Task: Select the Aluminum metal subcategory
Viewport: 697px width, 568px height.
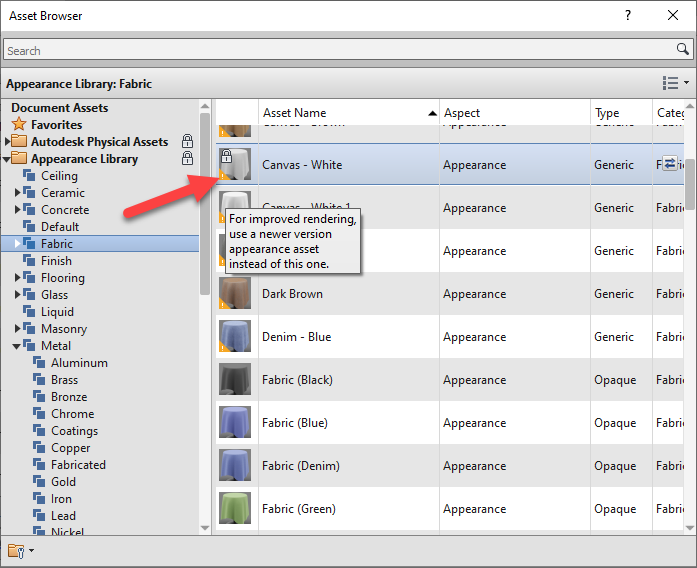Action: point(79,363)
